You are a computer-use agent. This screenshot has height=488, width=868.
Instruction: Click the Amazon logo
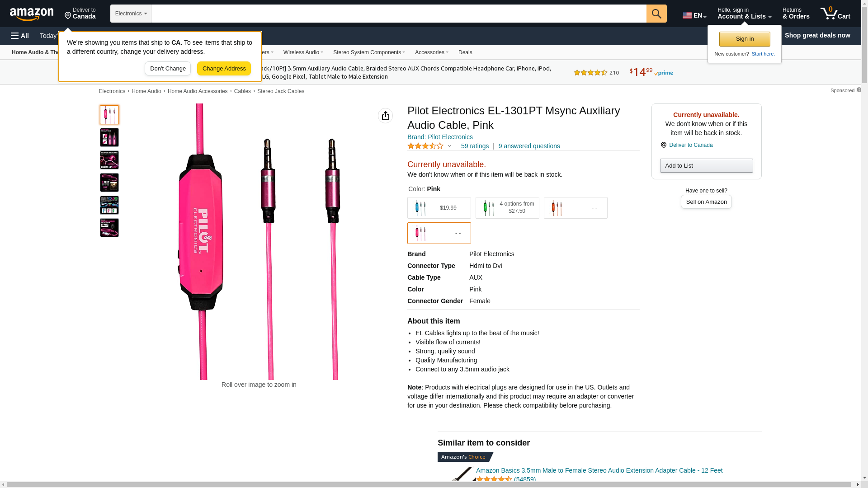[32, 14]
